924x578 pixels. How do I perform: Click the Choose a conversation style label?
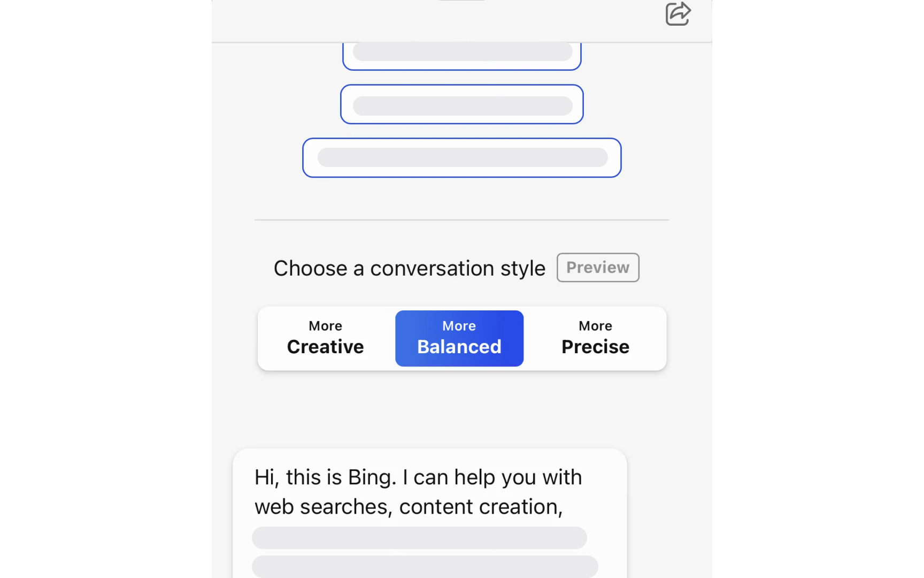point(409,268)
